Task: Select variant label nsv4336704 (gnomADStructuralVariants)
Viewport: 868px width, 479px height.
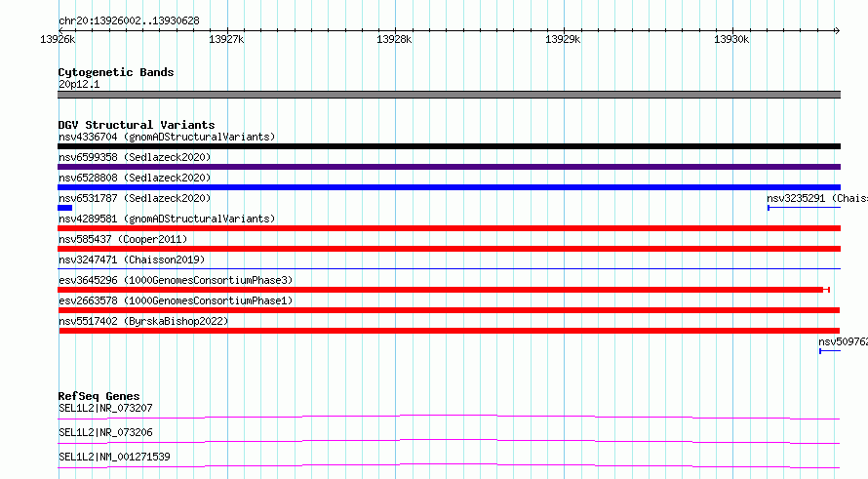Action: coord(167,137)
